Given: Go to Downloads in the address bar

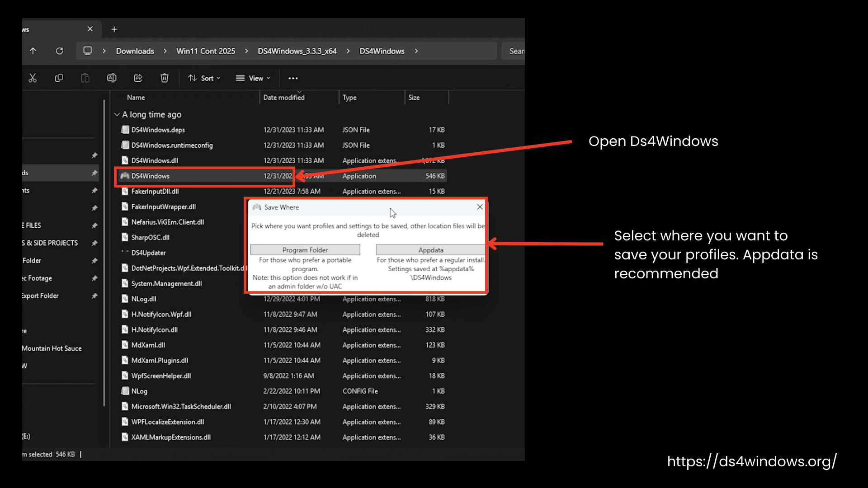Looking at the screenshot, I should tap(135, 51).
